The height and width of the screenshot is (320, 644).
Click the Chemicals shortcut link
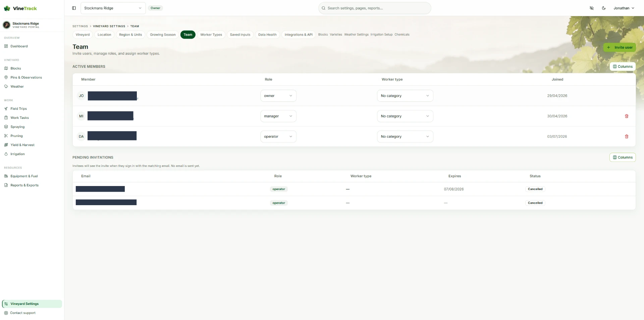[402, 35]
